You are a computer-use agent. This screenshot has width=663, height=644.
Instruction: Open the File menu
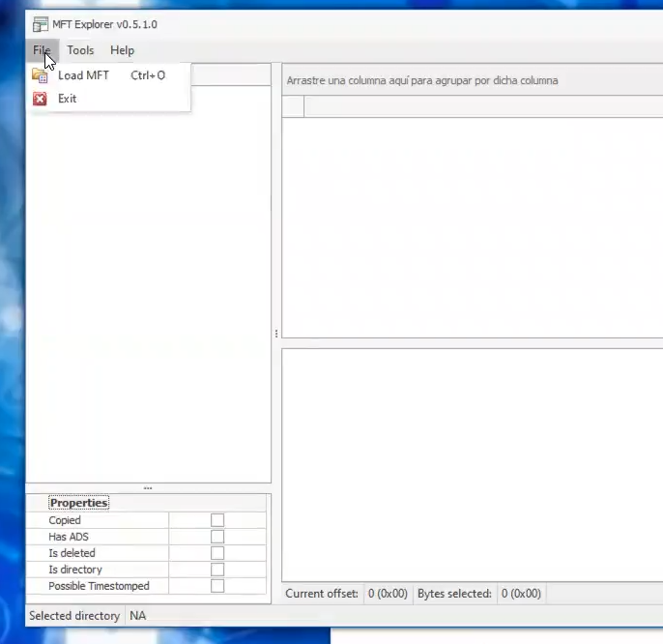(42, 50)
